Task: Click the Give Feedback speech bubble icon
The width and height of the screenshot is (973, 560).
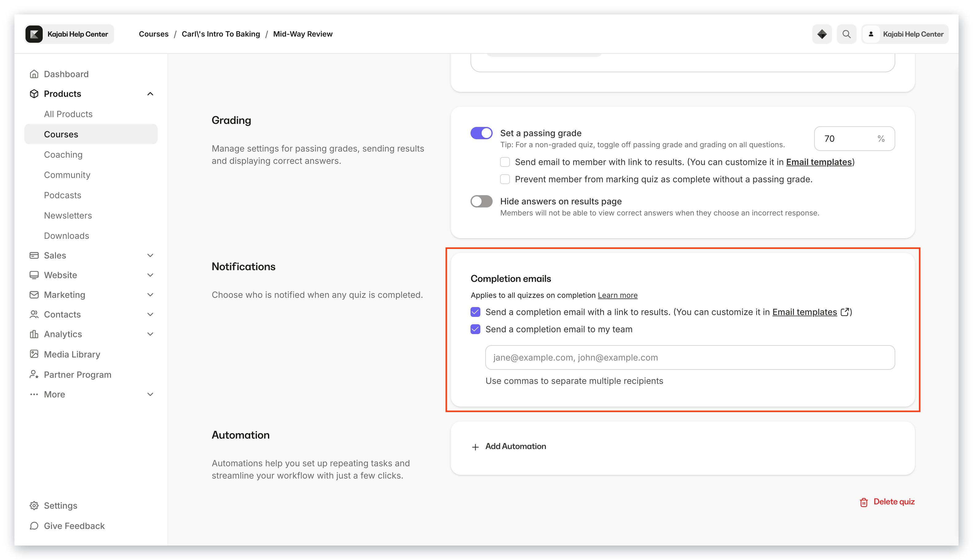Action: click(34, 525)
